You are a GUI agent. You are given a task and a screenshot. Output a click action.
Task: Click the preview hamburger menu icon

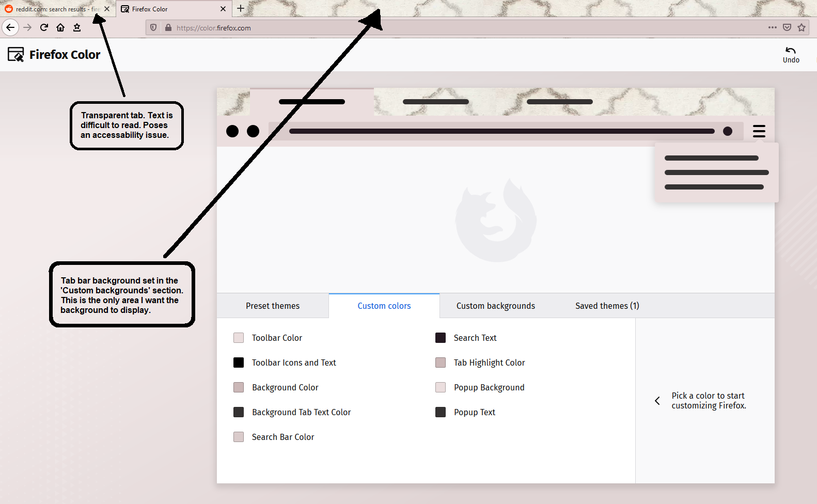[x=759, y=131]
